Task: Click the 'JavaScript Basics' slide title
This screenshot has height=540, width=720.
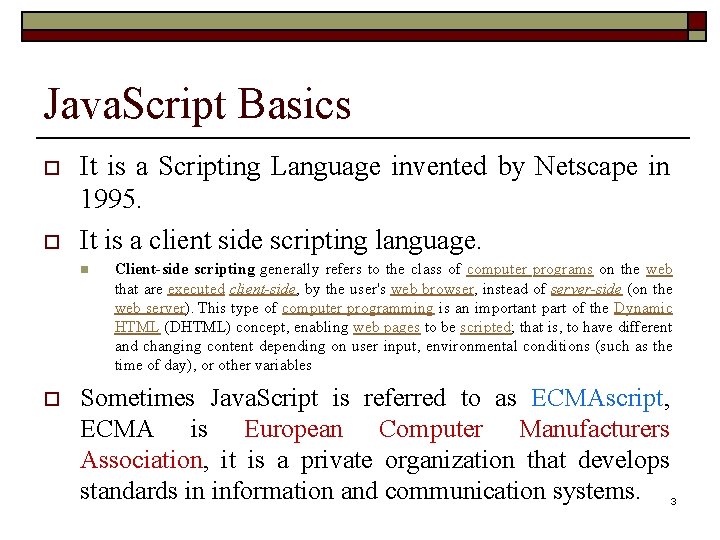Action: coord(197,105)
